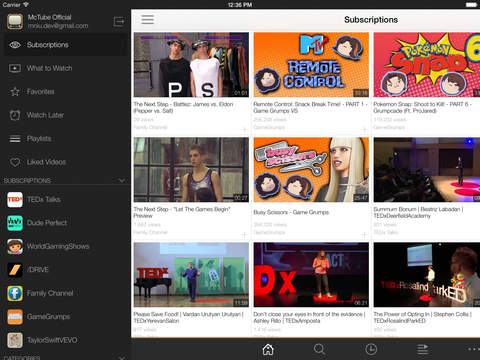Play the Busy Scissors video thumbnail

pos(311,170)
